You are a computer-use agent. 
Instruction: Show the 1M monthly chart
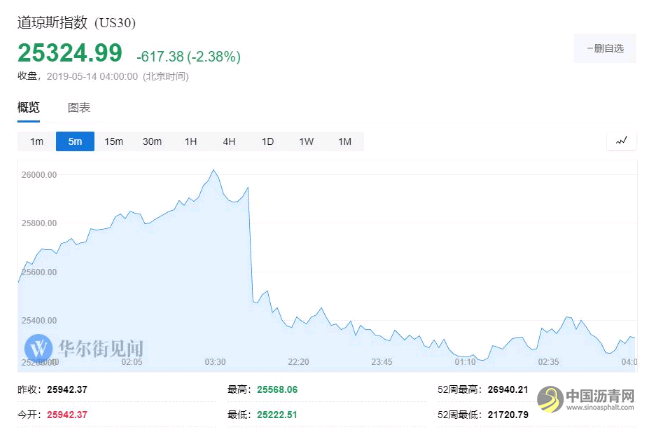click(345, 142)
